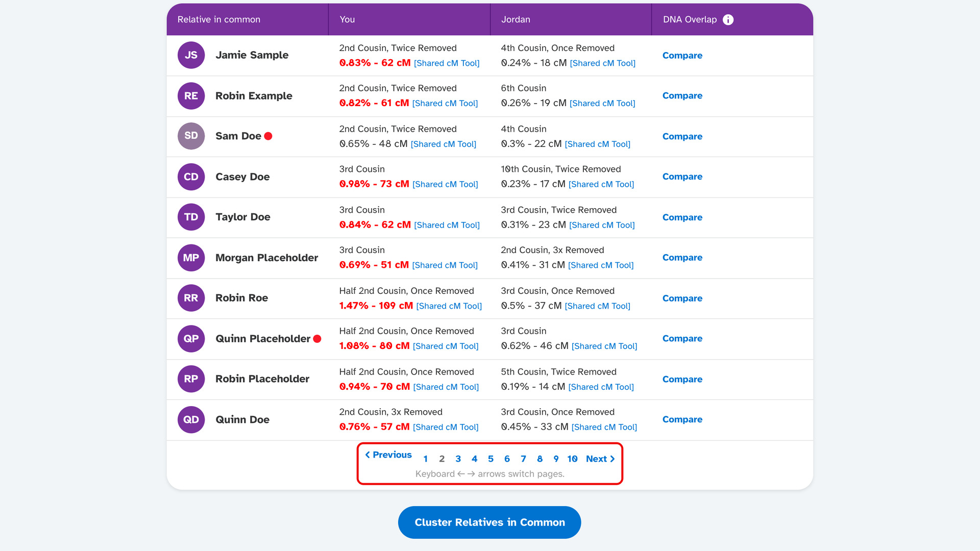This screenshot has width=980, height=551.
Task: Open Robin Placeholder's profile name
Action: pos(262,379)
